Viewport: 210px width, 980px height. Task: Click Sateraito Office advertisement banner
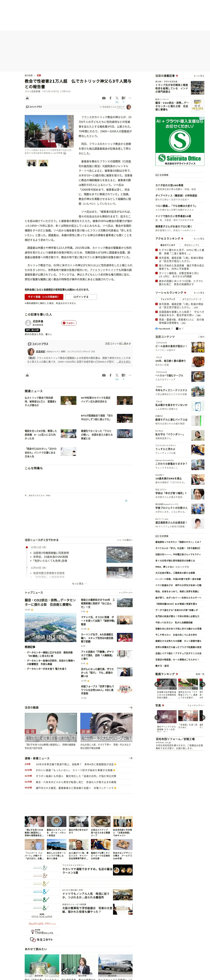point(180,141)
